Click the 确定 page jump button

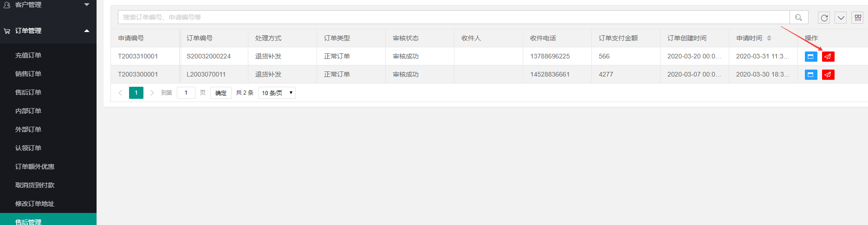click(x=221, y=93)
